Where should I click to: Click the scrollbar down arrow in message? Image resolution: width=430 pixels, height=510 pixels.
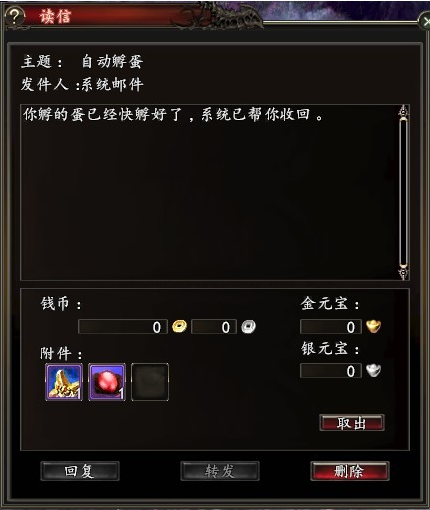(x=404, y=272)
